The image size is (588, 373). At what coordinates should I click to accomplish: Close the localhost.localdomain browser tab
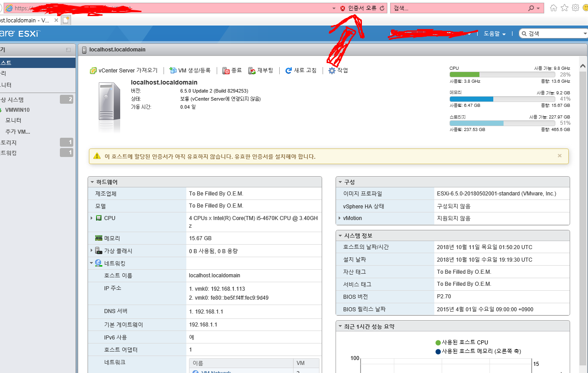[56, 21]
